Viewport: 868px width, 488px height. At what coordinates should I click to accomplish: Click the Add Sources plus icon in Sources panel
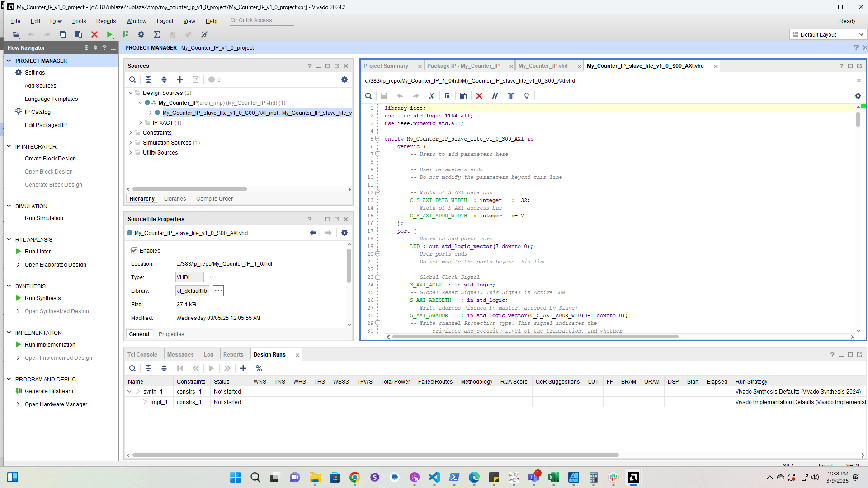pos(180,80)
